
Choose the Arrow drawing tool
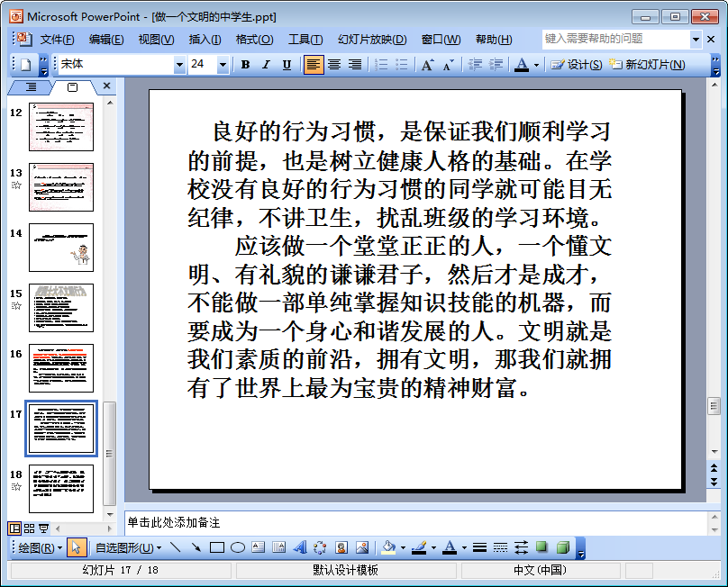tap(196, 547)
